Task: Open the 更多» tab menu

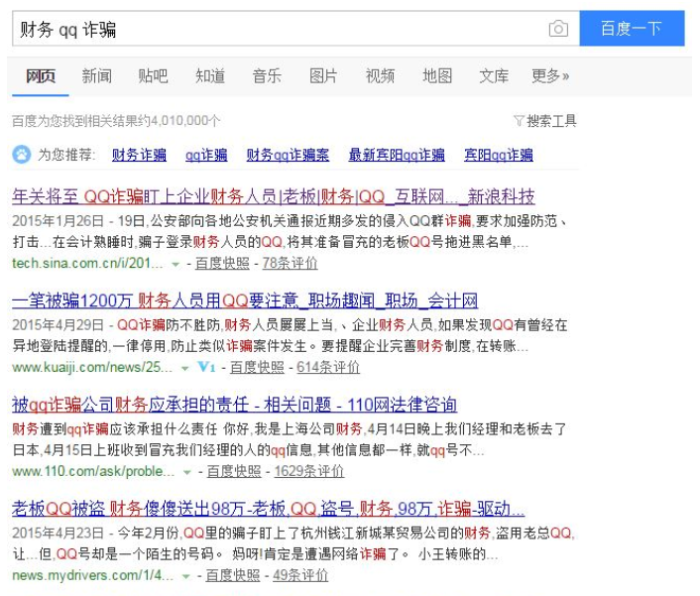Action: tap(550, 76)
